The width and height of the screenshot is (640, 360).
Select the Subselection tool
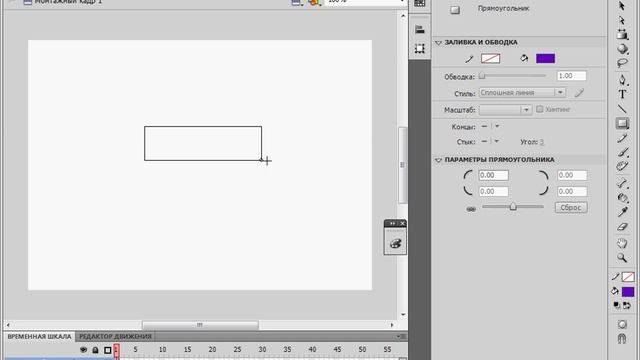[x=622, y=20]
